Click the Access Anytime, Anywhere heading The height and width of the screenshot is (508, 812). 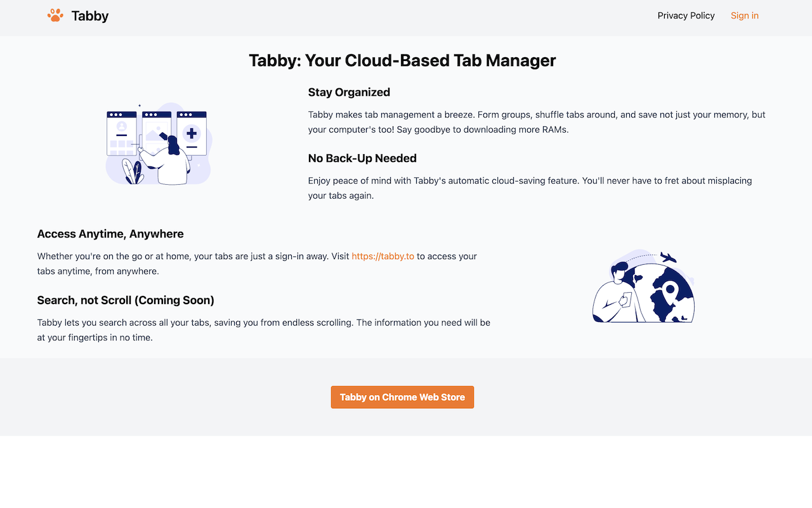tap(110, 234)
